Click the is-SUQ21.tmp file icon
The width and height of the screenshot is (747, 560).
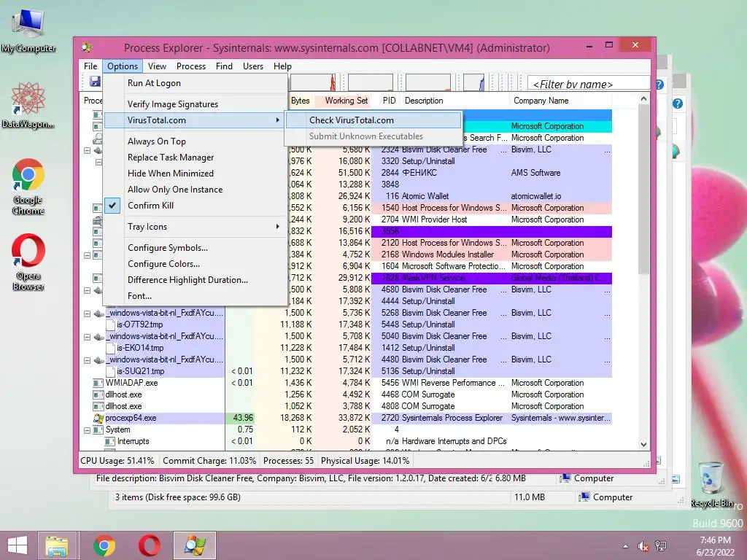click(110, 371)
